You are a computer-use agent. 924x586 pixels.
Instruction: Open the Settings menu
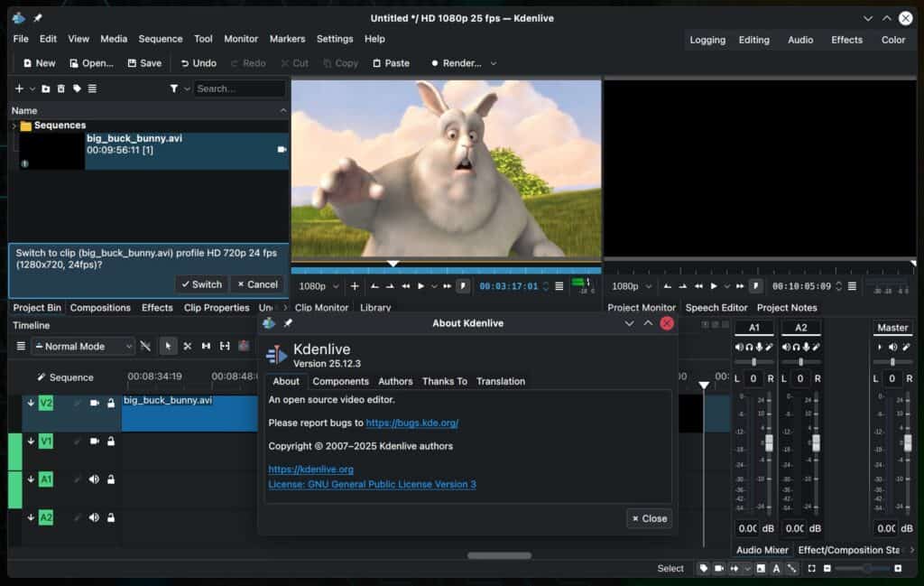click(x=335, y=39)
